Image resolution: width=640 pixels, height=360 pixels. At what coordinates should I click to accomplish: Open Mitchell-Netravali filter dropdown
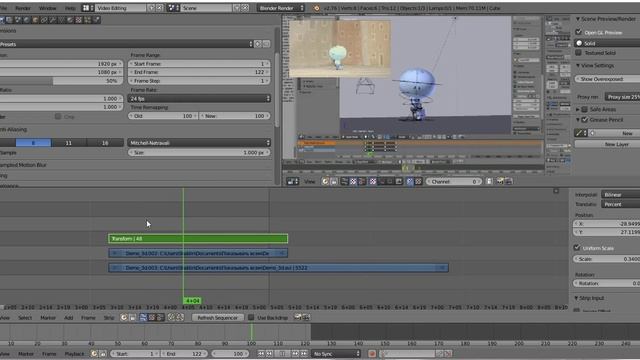(199, 142)
